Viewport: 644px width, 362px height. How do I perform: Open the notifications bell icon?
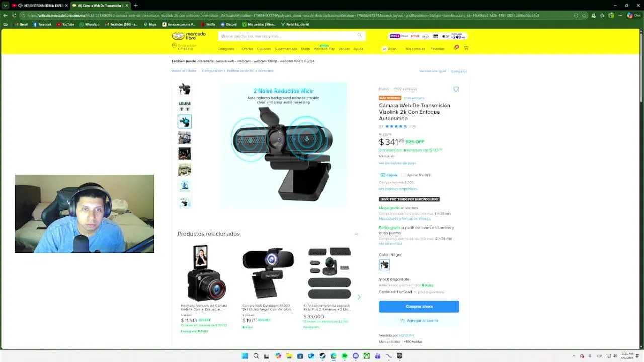click(456, 48)
